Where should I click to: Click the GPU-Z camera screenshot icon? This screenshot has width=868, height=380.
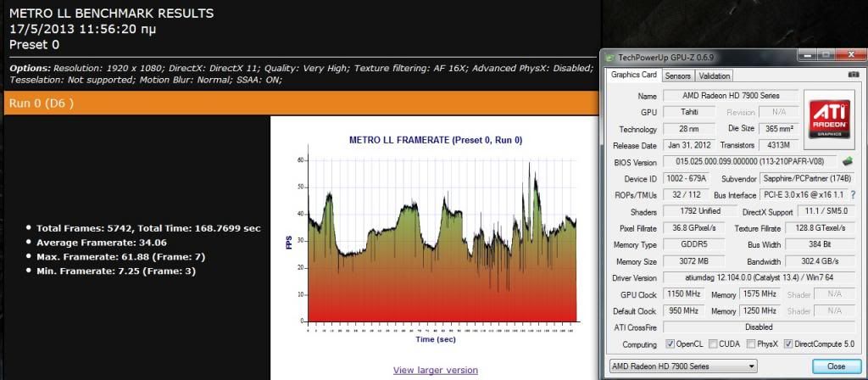click(x=853, y=75)
